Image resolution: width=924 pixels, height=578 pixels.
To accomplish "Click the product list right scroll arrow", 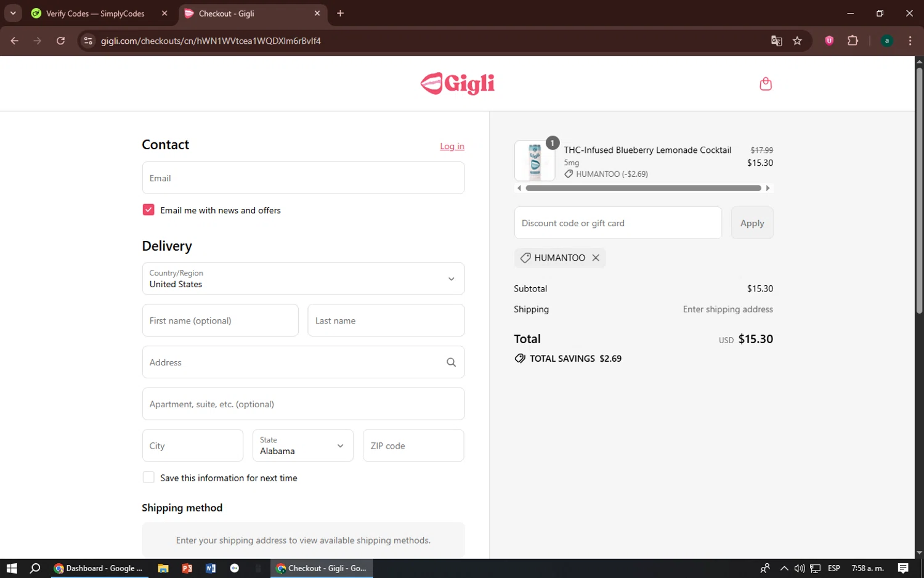I will point(768,188).
